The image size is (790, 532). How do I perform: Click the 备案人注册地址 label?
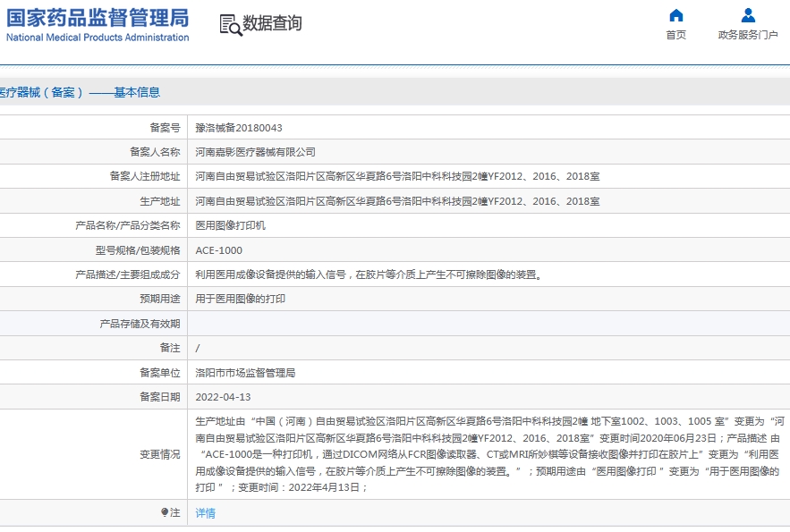tap(145, 176)
